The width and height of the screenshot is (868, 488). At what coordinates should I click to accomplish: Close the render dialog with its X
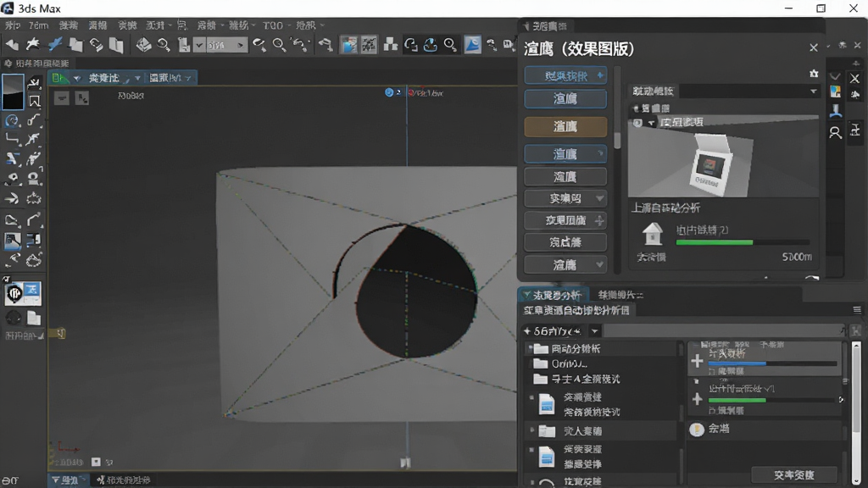[x=813, y=47]
